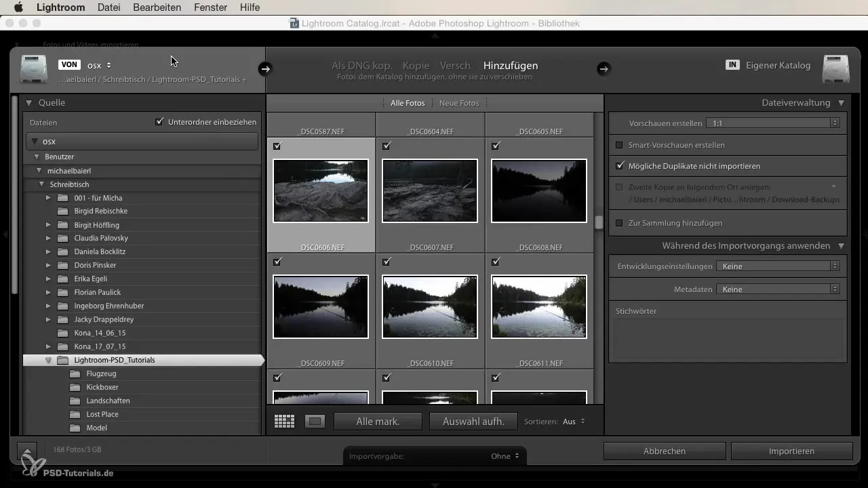
Task: Uncheck import box for _DSC0607.NEF
Action: [387, 146]
